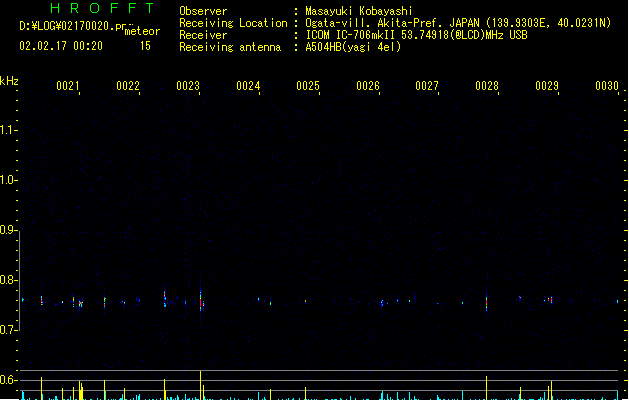Image resolution: width=629 pixels, height=400 pixels.
Task: Click the 1.1 kHz axis label
Action: pos(8,130)
